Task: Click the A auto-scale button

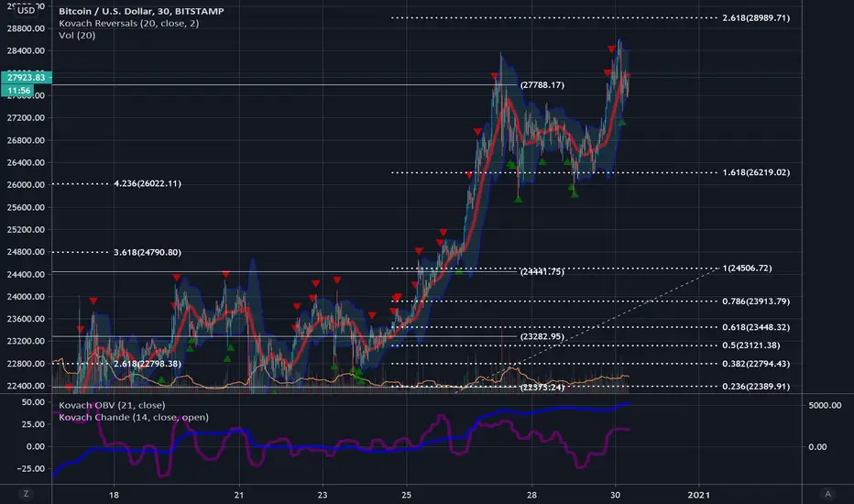Action: (827, 494)
